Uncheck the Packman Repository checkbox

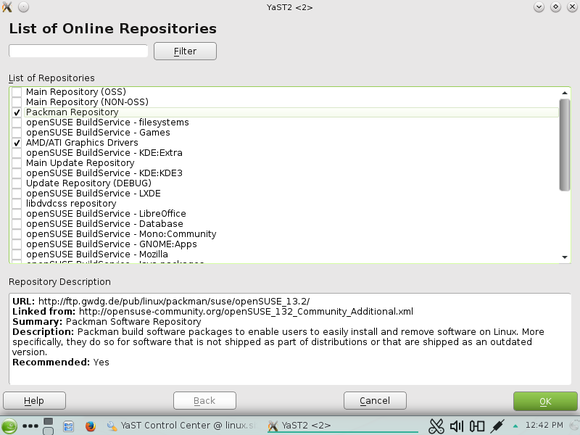[17, 112]
